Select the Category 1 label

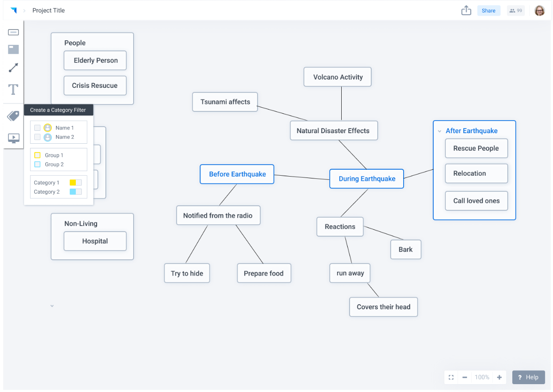tap(47, 183)
